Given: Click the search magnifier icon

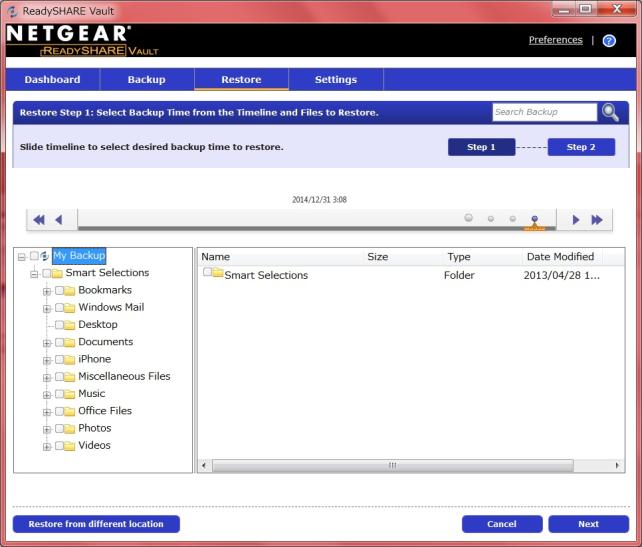Looking at the screenshot, I should click(608, 112).
